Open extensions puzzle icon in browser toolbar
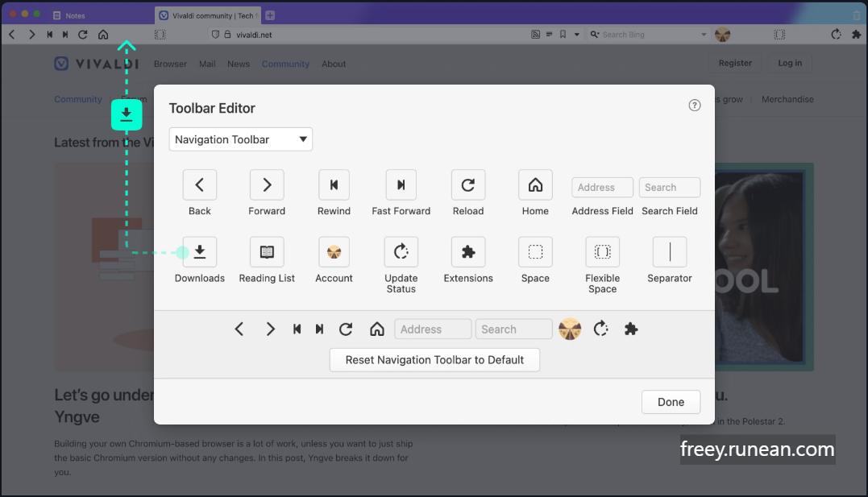 (857, 35)
